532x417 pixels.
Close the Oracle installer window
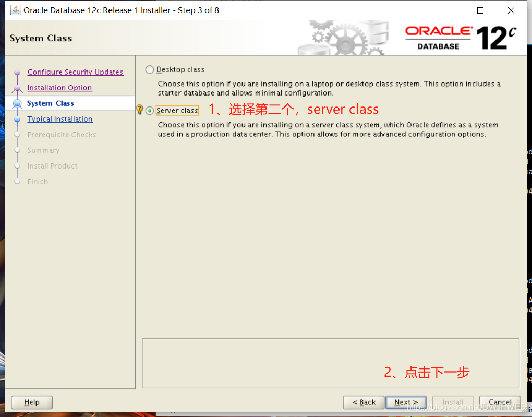[511, 10]
